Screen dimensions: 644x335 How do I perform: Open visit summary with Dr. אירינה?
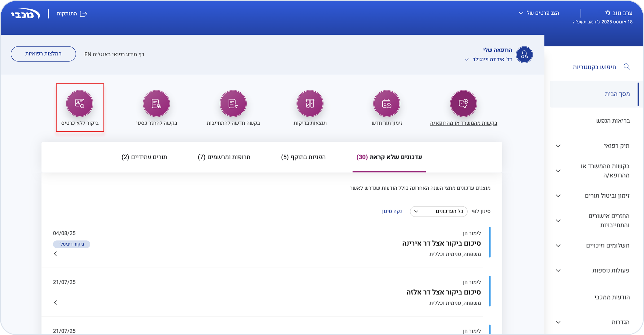[x=441, y=243]
